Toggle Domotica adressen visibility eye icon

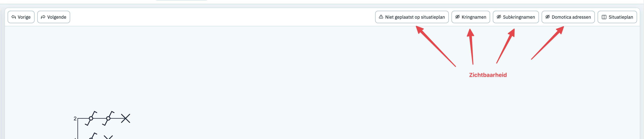click(x=547, y=17)
